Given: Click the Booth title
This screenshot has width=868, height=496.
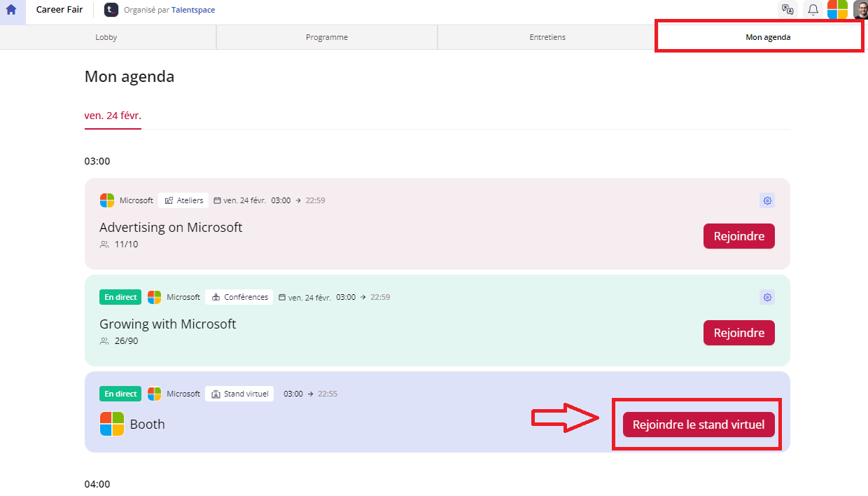Looking at the screenshot, I should (x=148, y=424).
